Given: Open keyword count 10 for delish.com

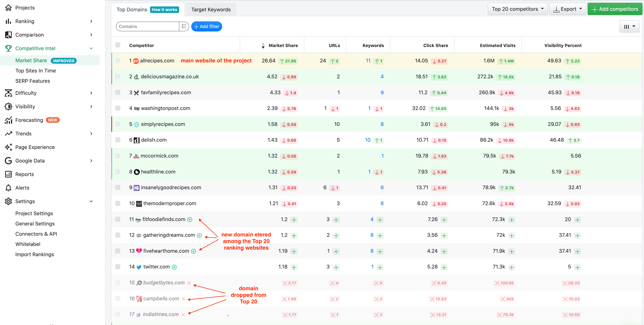Looking at the screenshot, I should [x=367, y=140].
